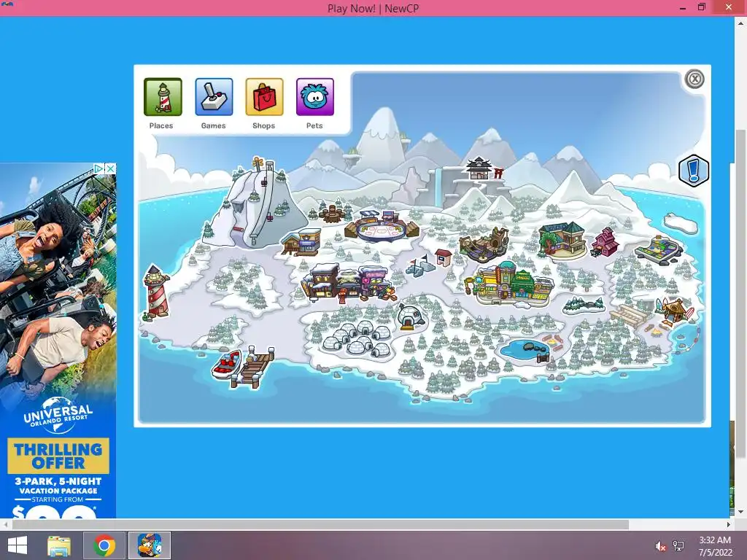Click the blue exclamation alert badge
Viewport: 747px width, 560px height.
694,171
